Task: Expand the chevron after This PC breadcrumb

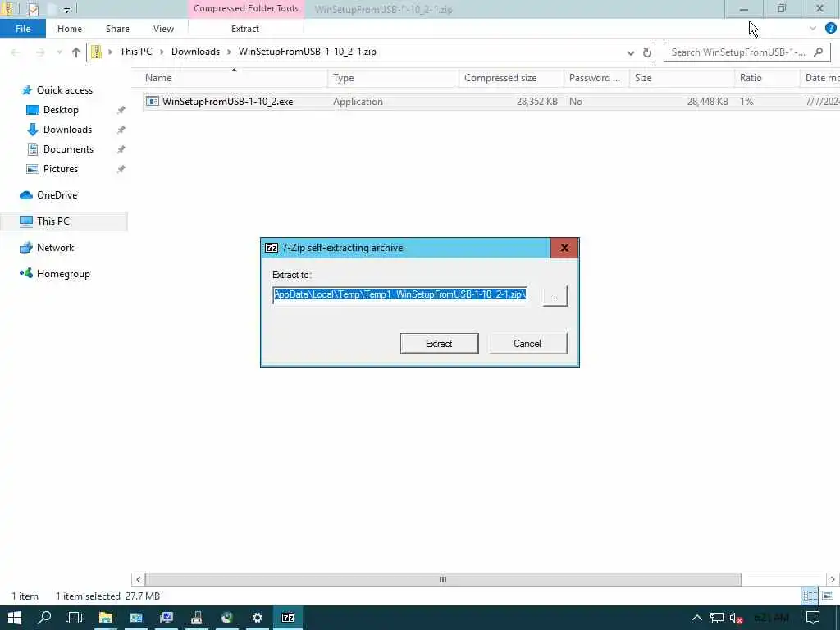Action: [x=162, y=52]
